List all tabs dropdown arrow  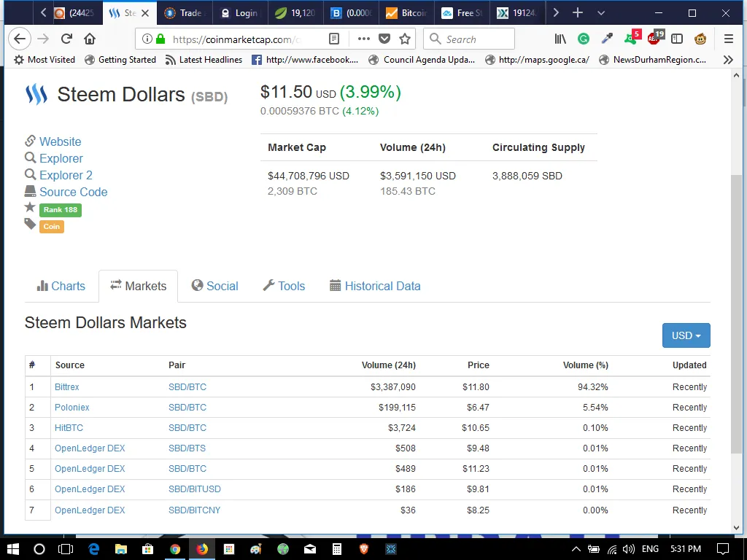pos(601,13)
